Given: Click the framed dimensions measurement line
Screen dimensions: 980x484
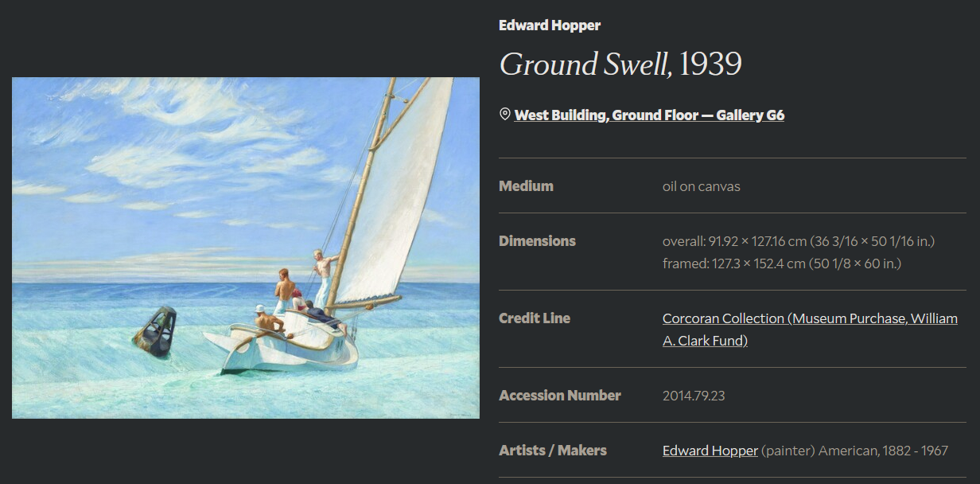Looking at the screenshot, I should (x=781, y=263).
